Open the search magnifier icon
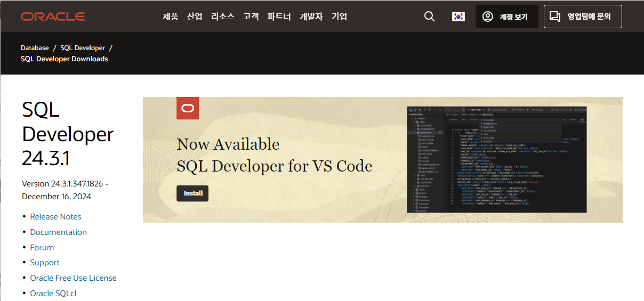The width and height of the screenshot is (644, 301). point(430,17)
